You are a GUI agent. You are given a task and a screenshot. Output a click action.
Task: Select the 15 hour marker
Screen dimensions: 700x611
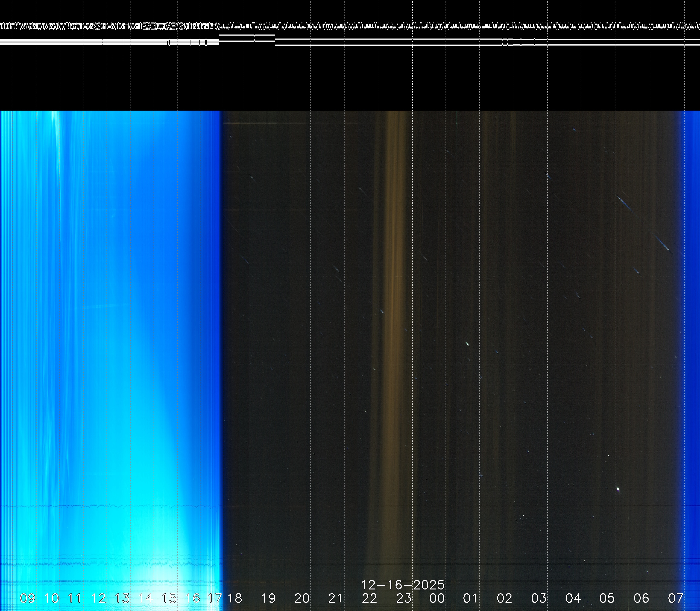tap(169, 598)
